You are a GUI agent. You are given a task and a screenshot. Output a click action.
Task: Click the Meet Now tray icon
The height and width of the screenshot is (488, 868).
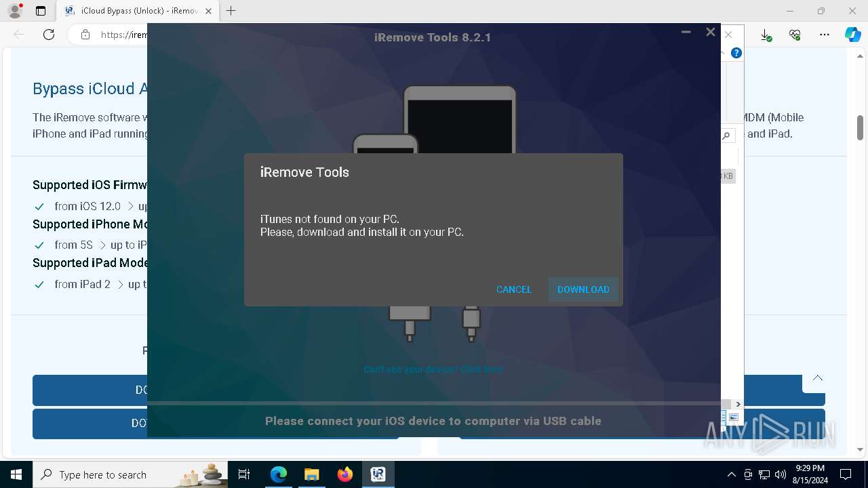point(748,474)
